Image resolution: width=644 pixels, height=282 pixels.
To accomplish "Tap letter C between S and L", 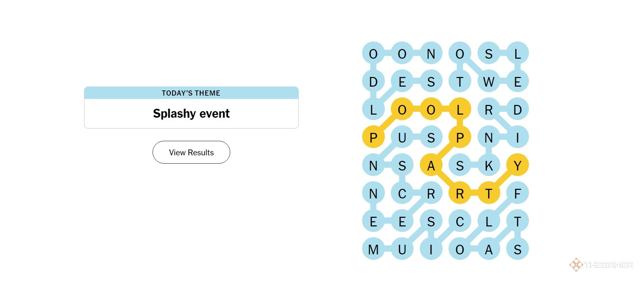I will click(x=460, y=222).
